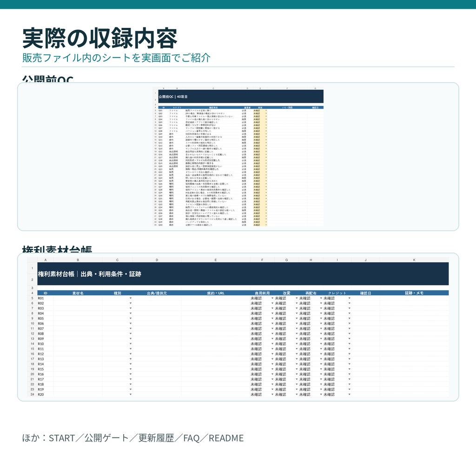Click cell R04 in ID column
The image size is (476, 476).
(45, 313)
